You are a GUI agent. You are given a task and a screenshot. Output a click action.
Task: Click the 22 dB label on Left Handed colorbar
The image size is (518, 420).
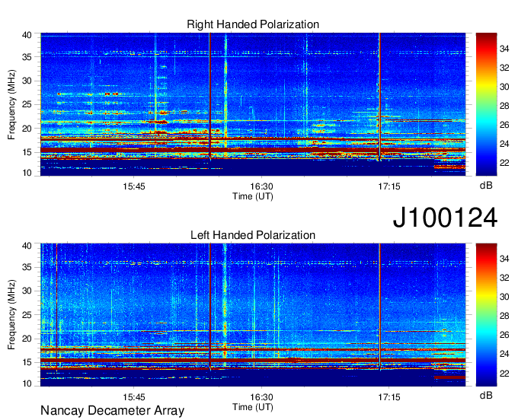[x=504, y=374]
